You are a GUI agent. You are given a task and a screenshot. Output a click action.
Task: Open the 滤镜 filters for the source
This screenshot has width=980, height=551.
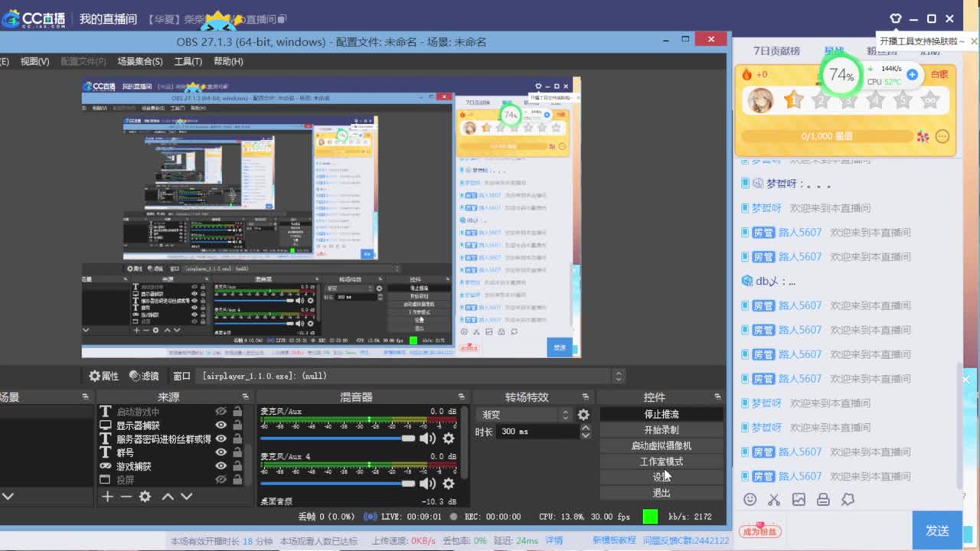point(143,376)
